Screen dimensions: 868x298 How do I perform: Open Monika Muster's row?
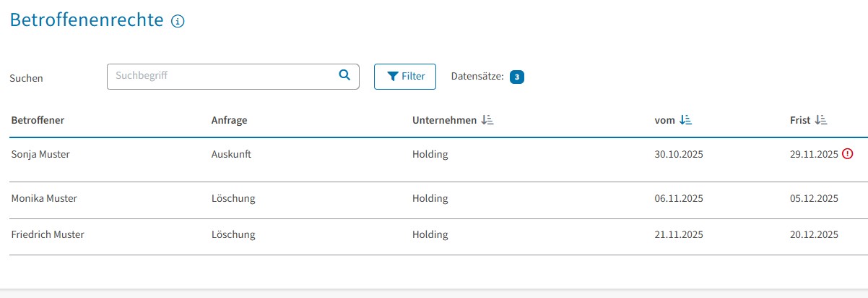[44, 198]
